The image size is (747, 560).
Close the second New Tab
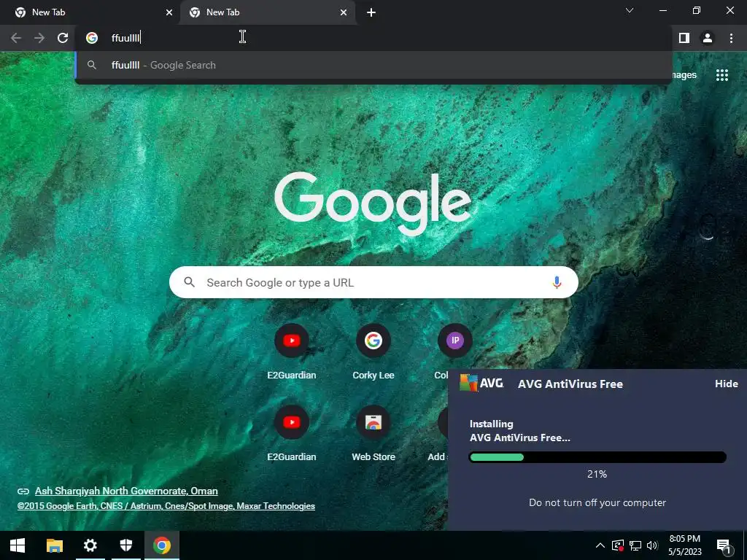pos(344,12)
